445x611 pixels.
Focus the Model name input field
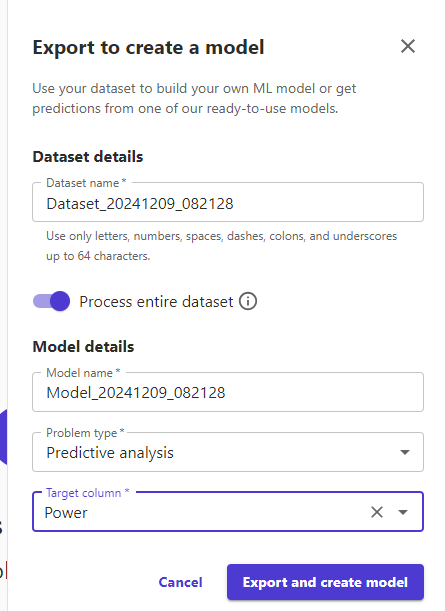click(x=228, y=392)
